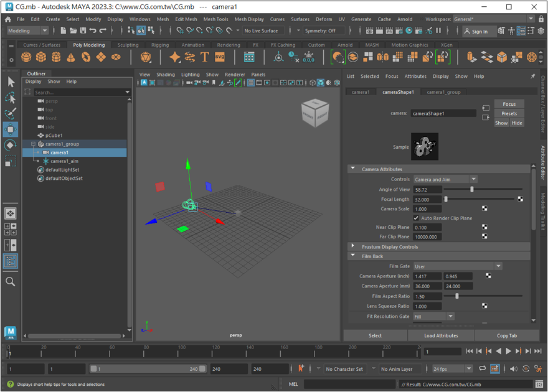This screenshot has width=548, height=392.
Task: Toggle playback loop mode button
Action: [x=482, y=368]
